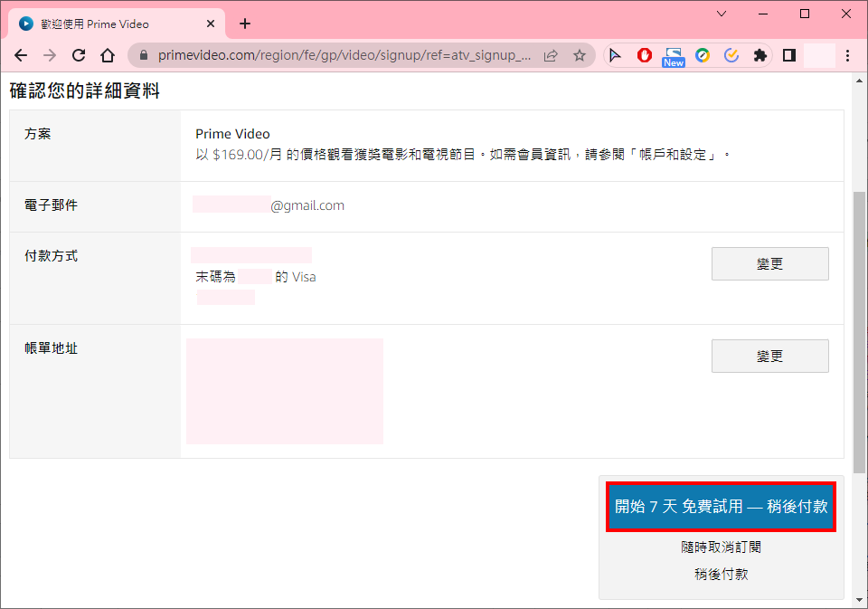This screenshot has height=609, width=868.
Task: Click the '稍後付款' text below the button
Action: click(721, 574)
